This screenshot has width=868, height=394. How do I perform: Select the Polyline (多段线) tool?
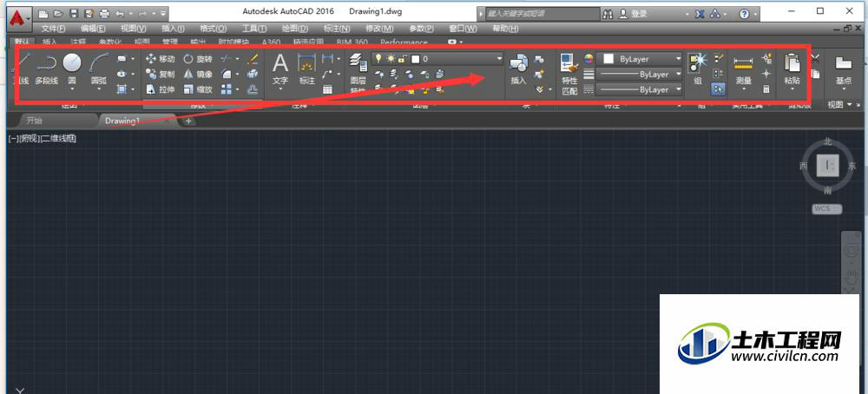click(47, 69)
